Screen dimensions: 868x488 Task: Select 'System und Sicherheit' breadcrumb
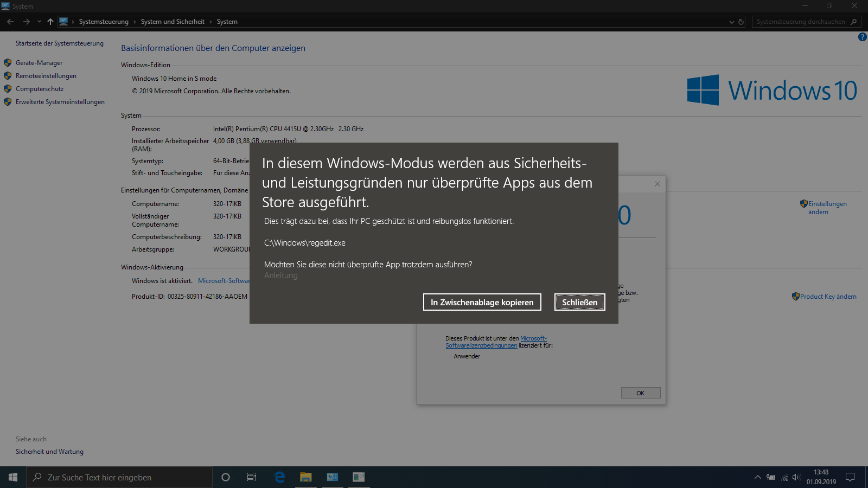[173, 22]
